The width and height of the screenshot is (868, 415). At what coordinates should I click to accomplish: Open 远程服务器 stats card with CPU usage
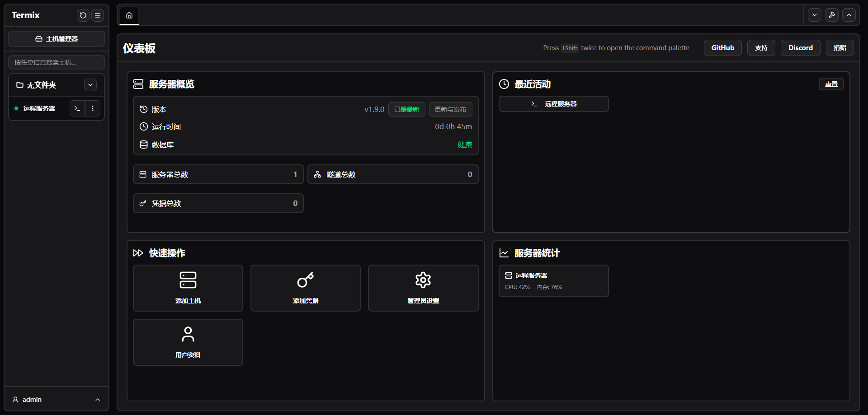click(553, 281)
